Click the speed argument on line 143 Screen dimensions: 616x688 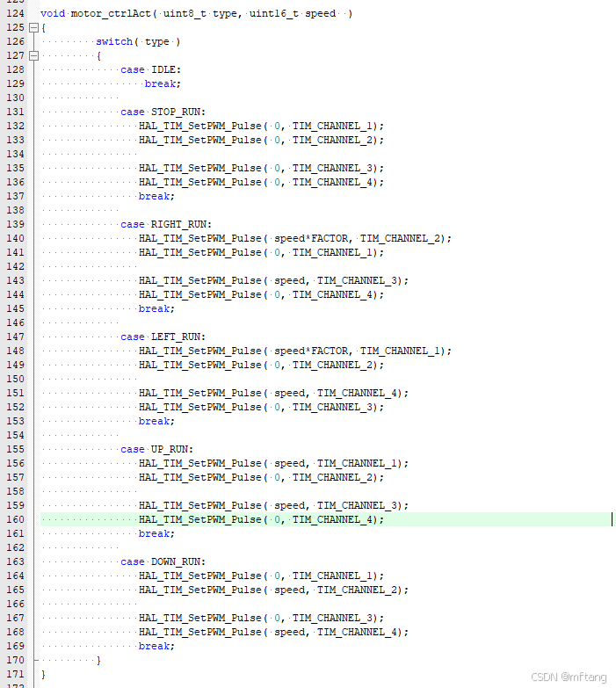click(290, 280)
